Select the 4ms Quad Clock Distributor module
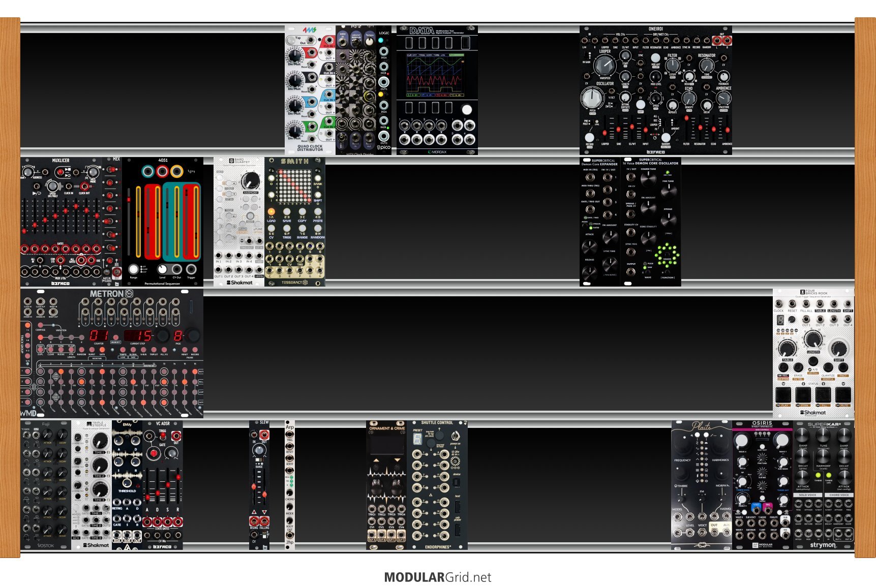 pos(310,90)
